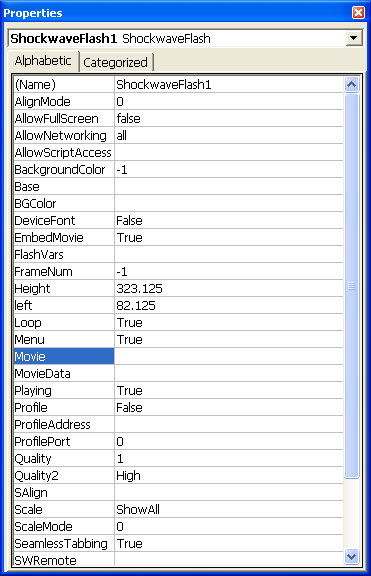
Task: Select the Playing property
Action: click(64, 390)
